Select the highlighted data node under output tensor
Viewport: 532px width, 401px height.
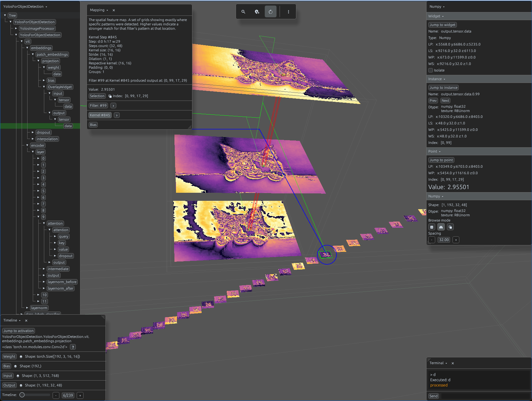click(68, 126)
